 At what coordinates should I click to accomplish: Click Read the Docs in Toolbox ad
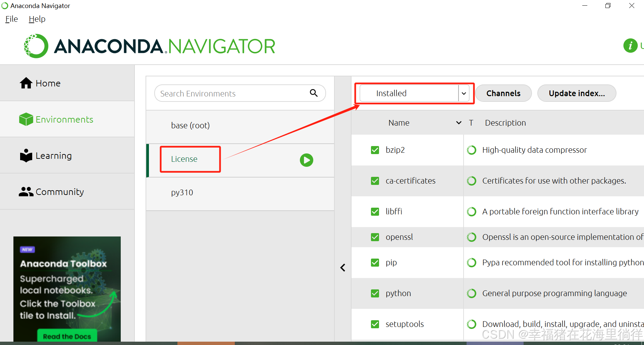tap(67, 336)
